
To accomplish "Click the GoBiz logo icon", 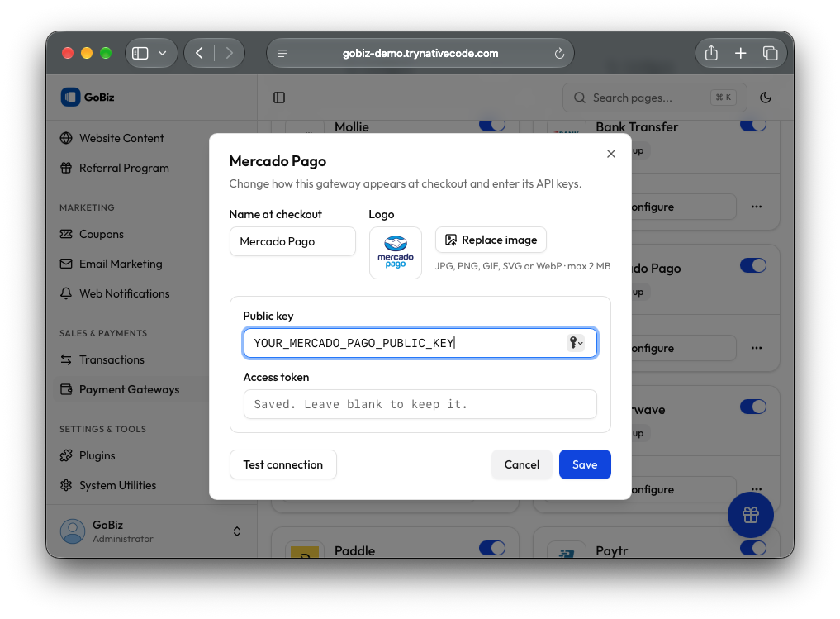I will (70, 97).
